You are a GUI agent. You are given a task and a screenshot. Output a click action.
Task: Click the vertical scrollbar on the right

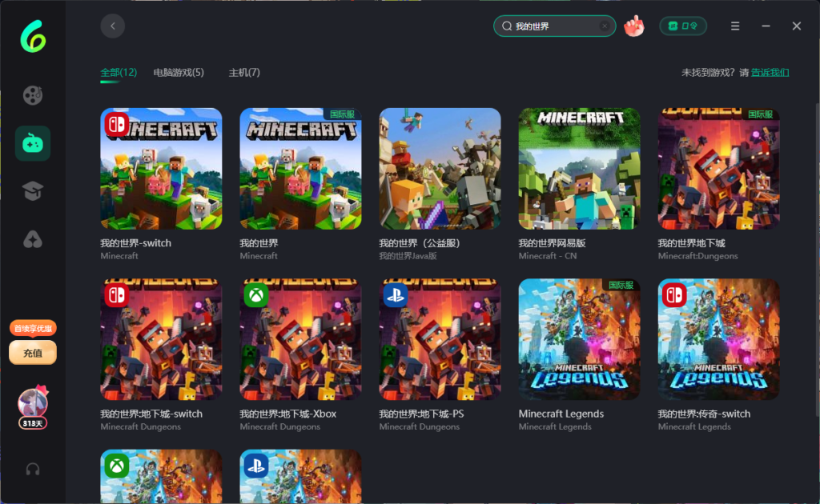[x=818, y=261]
